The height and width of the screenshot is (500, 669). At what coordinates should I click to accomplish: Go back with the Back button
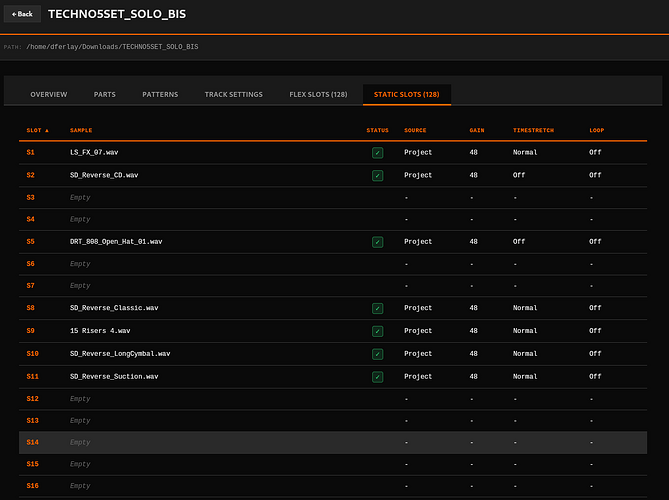pos(22,14)
